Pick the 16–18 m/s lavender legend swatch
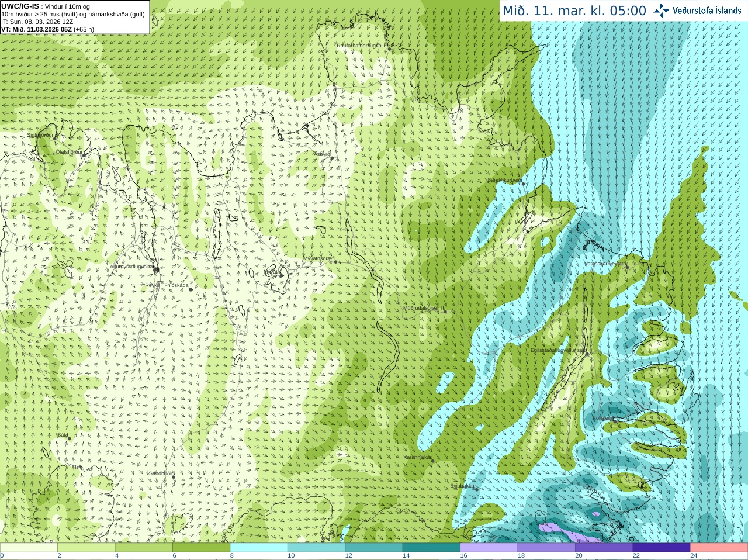 click(x=489, y=548)
